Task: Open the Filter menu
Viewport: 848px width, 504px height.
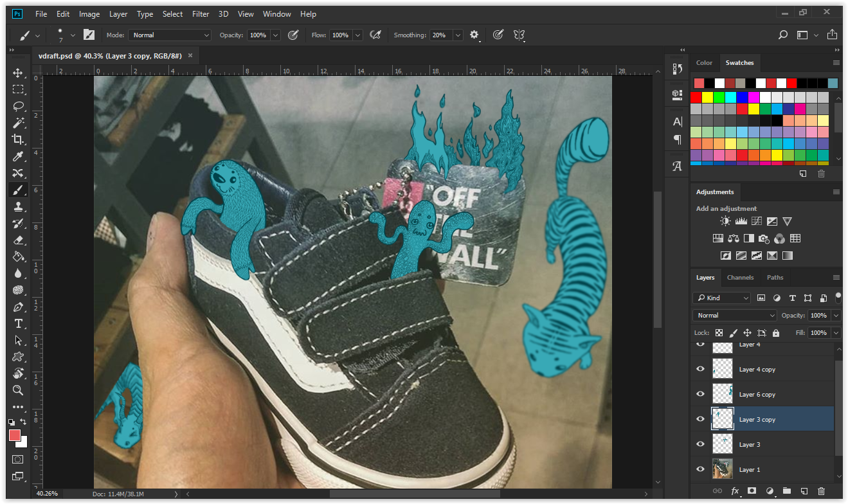Action: coord(201,14)
